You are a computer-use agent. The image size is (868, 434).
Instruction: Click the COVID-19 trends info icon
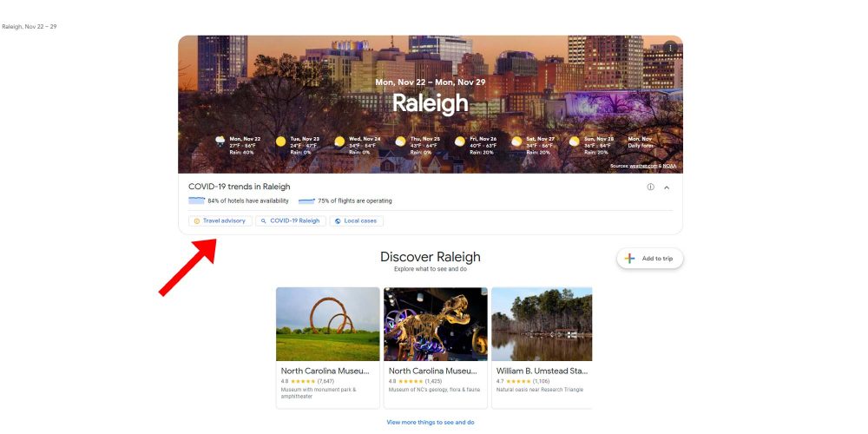point(650,187)
